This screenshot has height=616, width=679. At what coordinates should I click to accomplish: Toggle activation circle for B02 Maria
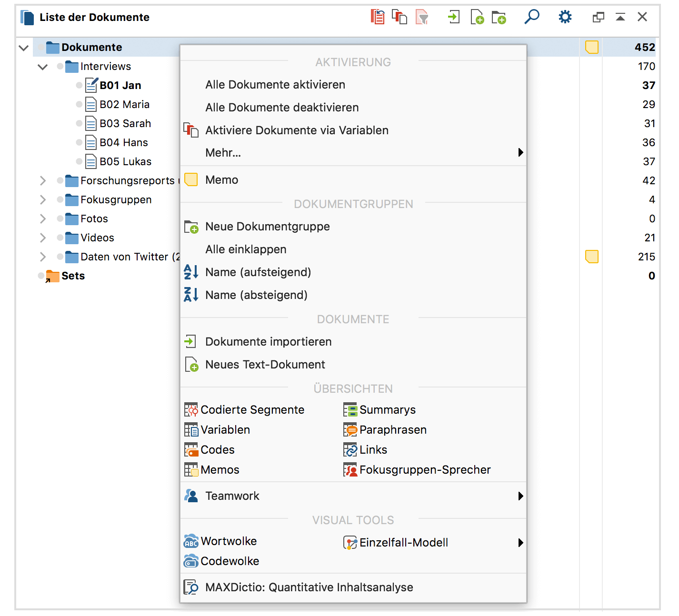pyautogui.click(x=79, y=104)
